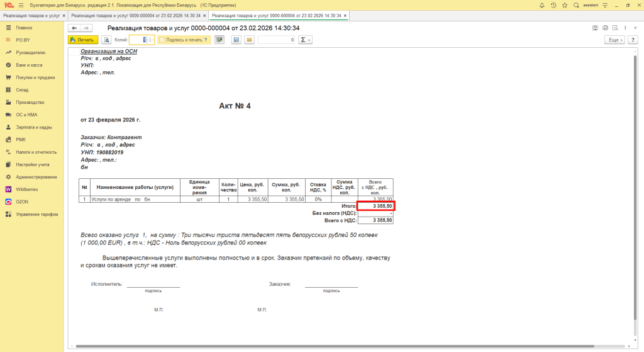This screenshot has width=644, height=352.
Task: Open the main hamburger menu
Action: tap(21, 4)
